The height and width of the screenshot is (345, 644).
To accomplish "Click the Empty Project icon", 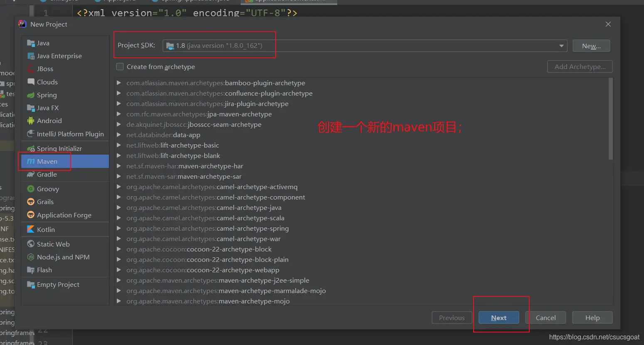I will click(31, 284).
